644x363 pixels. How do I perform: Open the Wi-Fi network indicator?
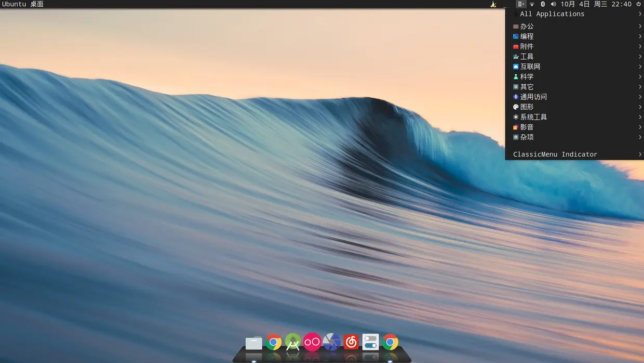pyautogui.click(x=532, y=4)
